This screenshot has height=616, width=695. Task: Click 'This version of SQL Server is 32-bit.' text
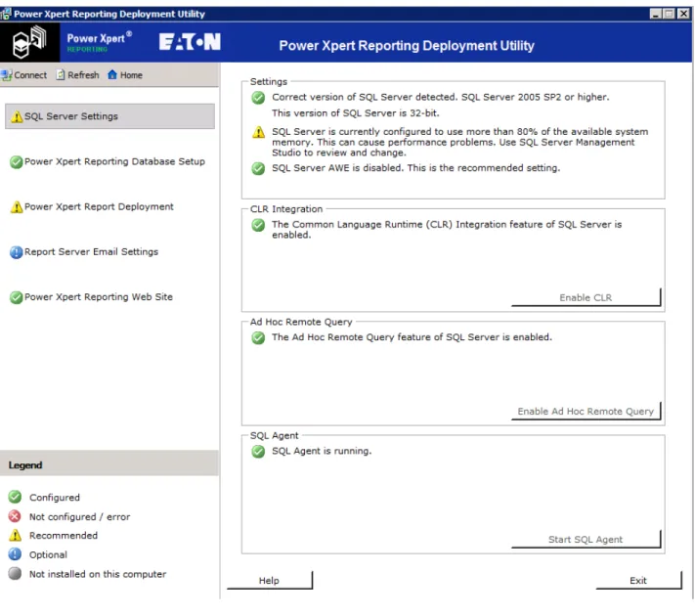356,113
